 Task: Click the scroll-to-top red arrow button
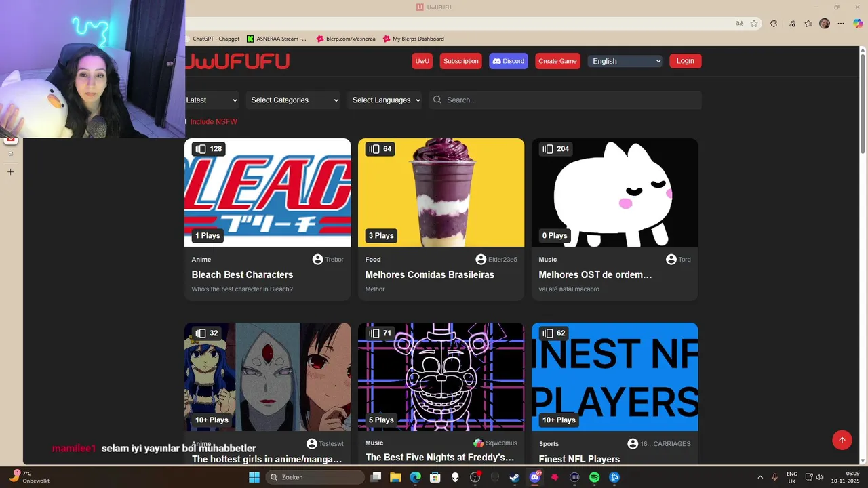[x=842, y=440]
